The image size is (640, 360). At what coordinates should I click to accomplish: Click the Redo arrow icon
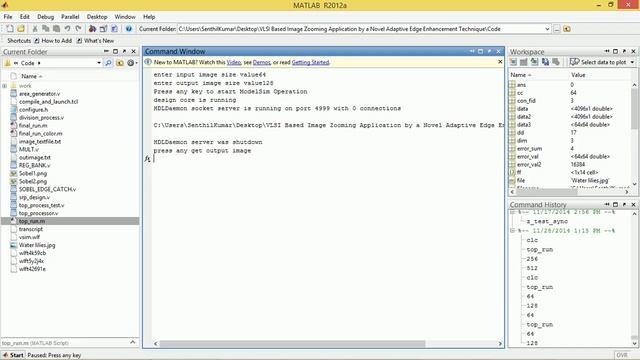tap(78, 29)
